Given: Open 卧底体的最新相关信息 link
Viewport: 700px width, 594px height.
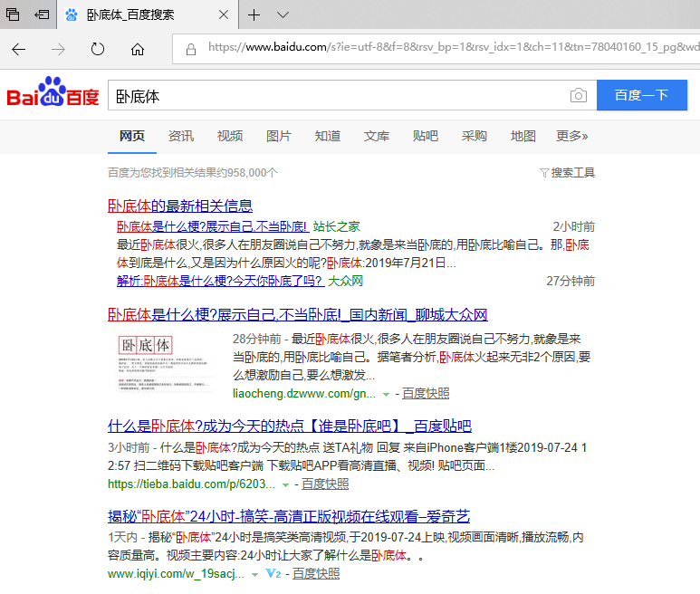Looking at the screenshot, I should (180, 206).
